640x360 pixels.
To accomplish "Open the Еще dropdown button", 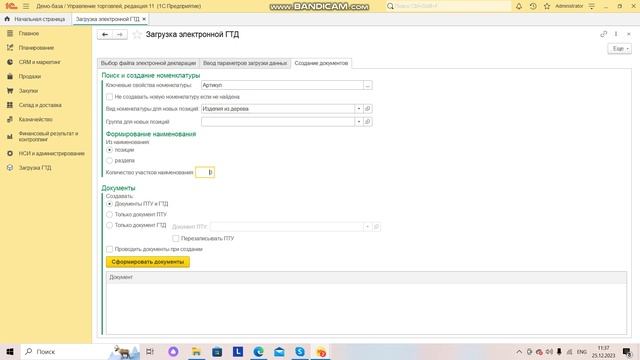I will point(620,49).
